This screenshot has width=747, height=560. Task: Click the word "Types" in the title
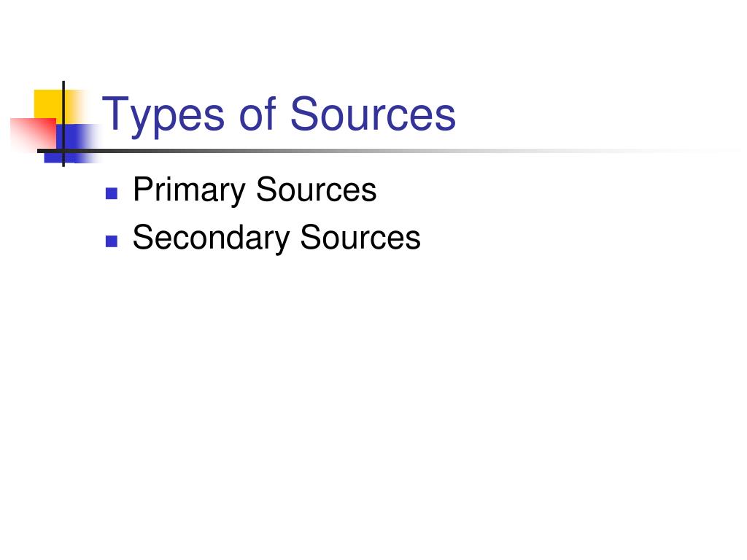coord(163,117)
